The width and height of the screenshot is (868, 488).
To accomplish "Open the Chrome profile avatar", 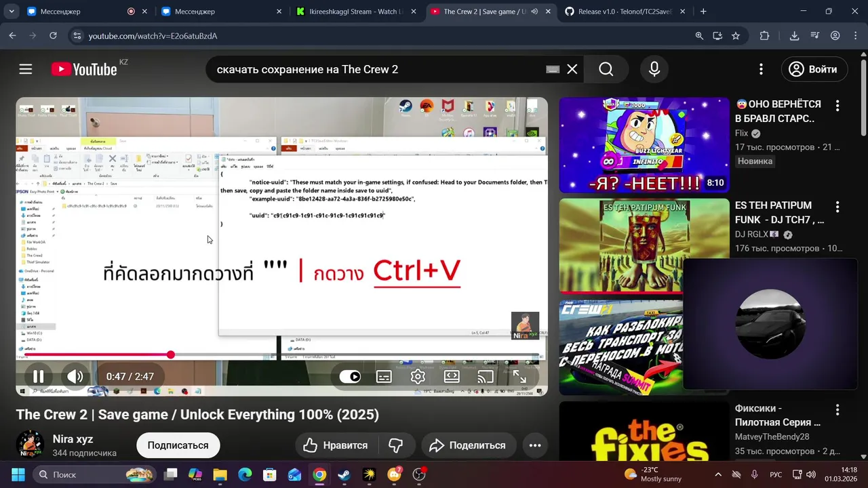I will click(835, 36).
